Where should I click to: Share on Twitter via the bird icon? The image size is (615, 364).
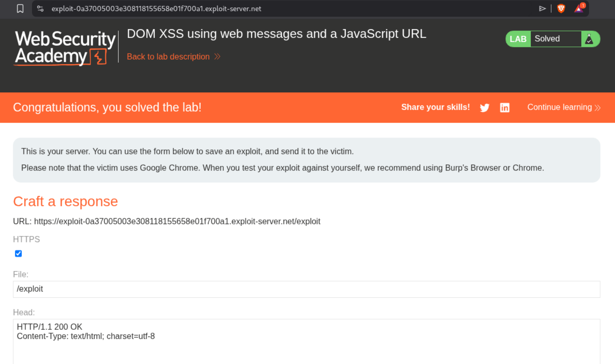click(x=484, y=108)
